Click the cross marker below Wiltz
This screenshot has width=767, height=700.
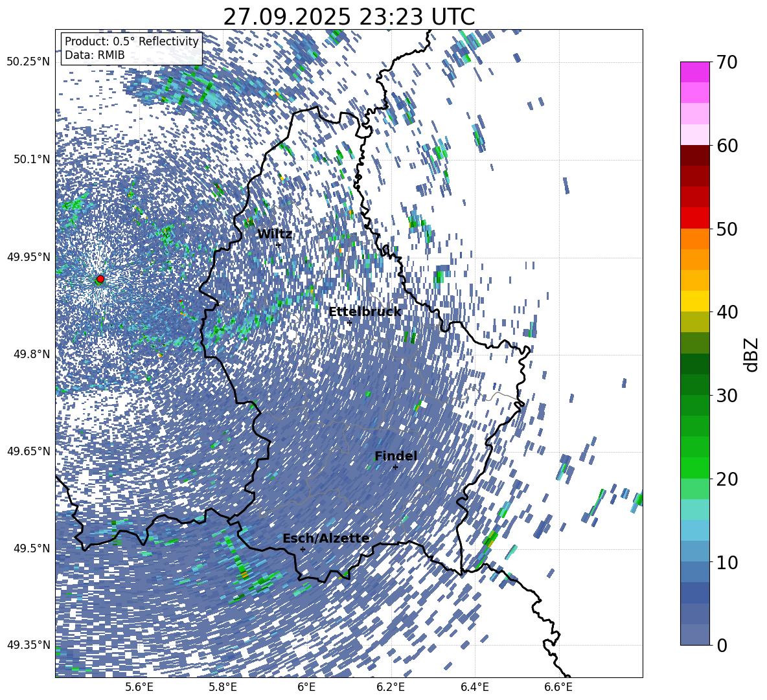click(x=279, y=245)
